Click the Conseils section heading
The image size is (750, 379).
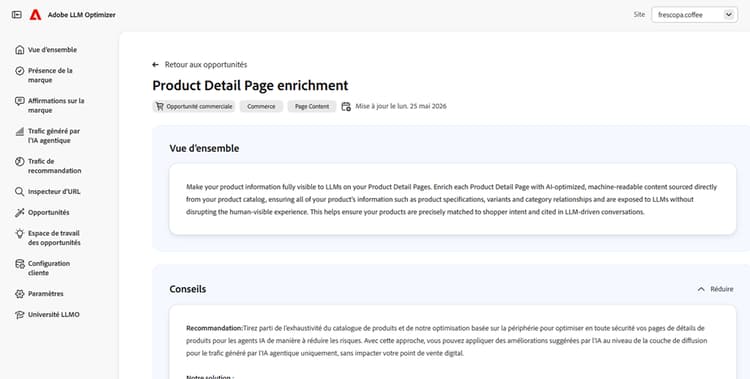188,289
